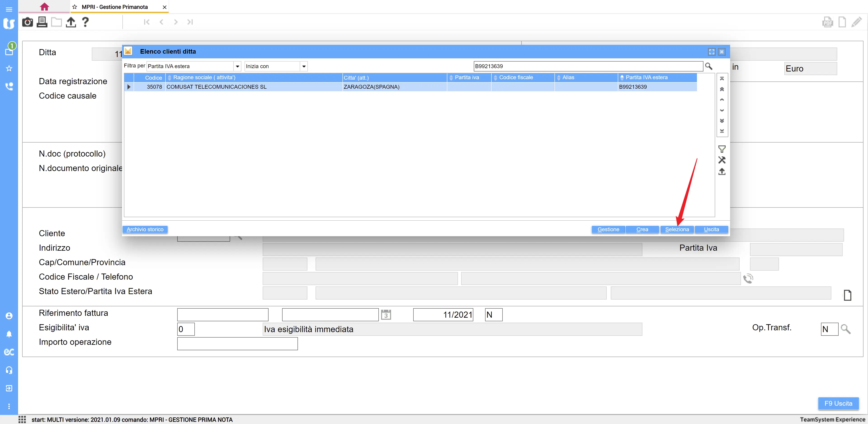The height and width of the screenshot is (424, 868).
Task: Click the printer icon in toolbar
Action: [42, 22]
